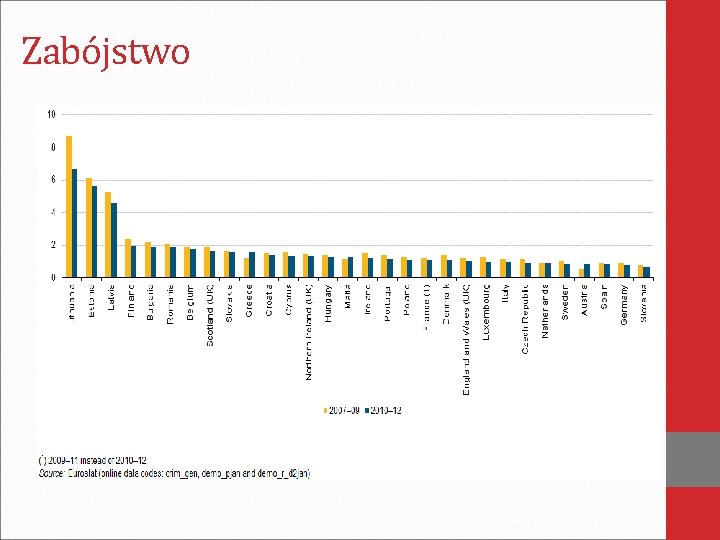This screenshot has height=540, width=720.
Task: Click the "Greece" axis label
Action: [249, 301]
